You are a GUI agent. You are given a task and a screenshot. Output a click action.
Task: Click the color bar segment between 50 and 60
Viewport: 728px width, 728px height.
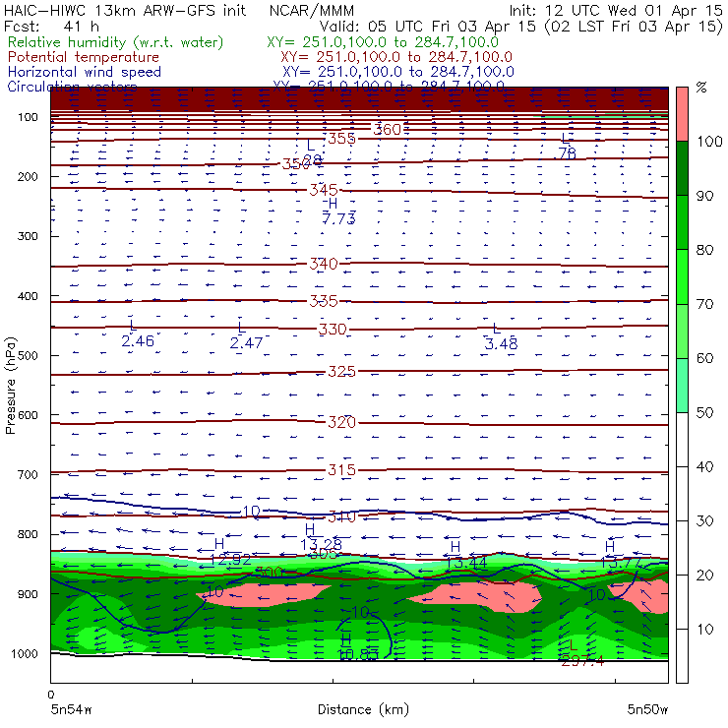(682, 386)
